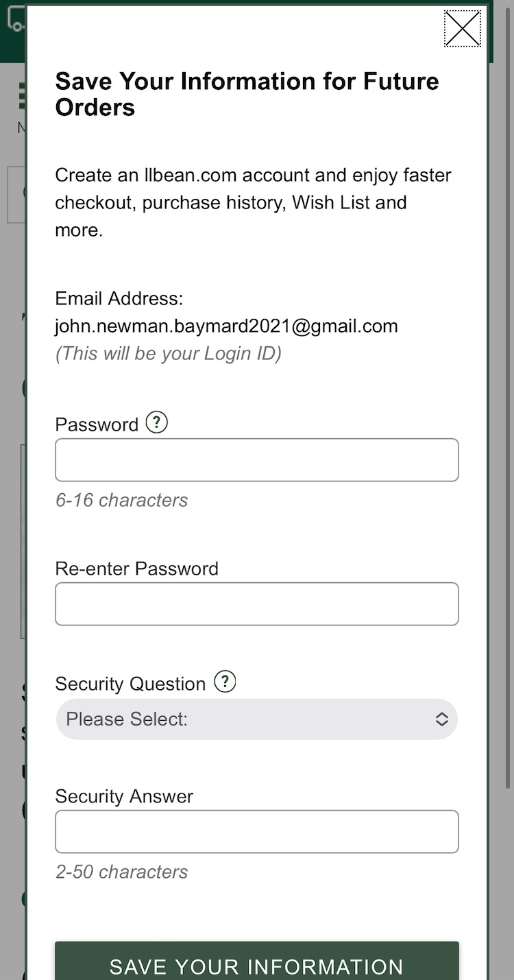Click the delivery truck icon behind the dialog
Image resolution: width=514 pixels, height=980 pixels.
pos(15,21)
